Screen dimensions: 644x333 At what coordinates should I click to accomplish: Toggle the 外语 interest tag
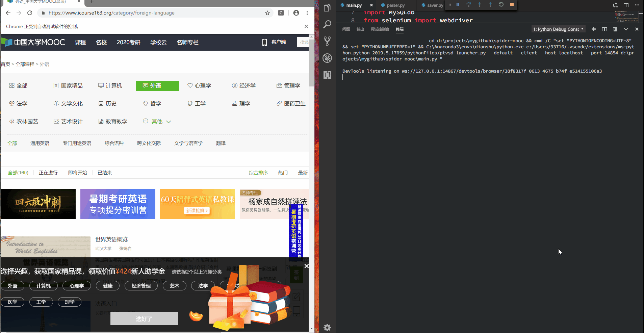click(x=12, y=286)
